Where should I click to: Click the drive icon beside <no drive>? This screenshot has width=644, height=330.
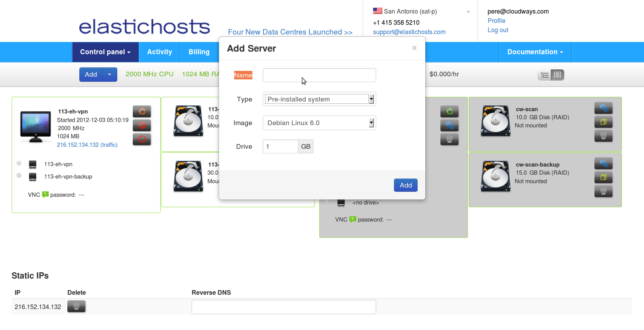coord(341,203)
